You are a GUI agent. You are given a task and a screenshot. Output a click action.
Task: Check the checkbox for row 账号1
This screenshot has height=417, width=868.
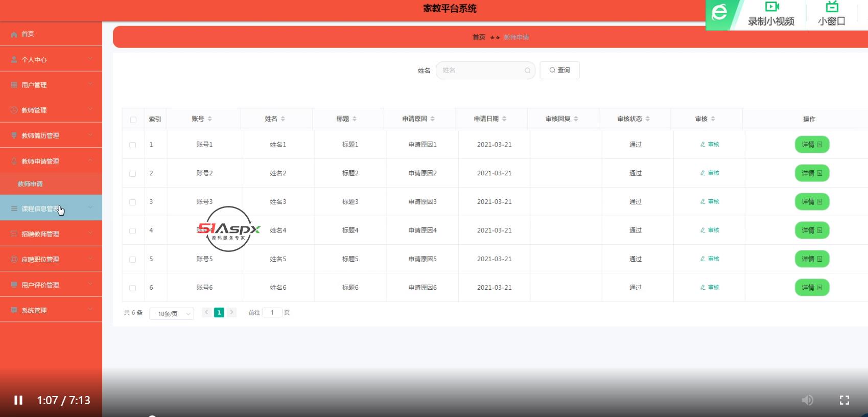(133, 145)
